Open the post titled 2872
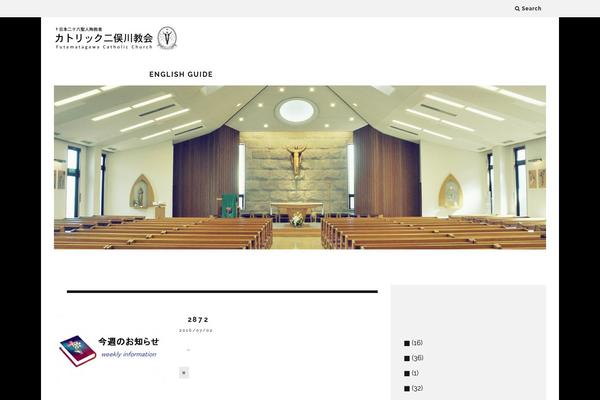Viewport: 600px width, 400px height. click(198, 320)
